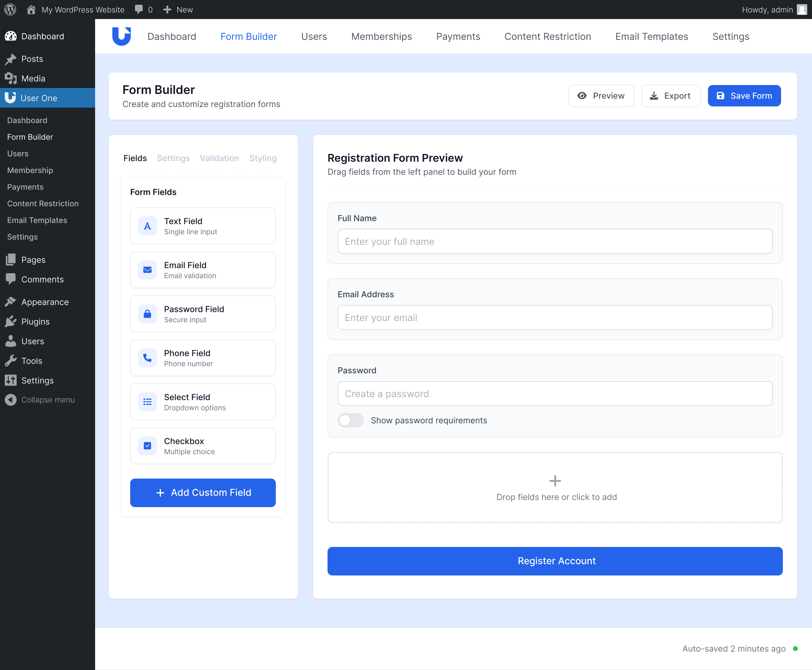
Task: Open the plugin logo icon in the top bar
Action: [x=122, y=36]
